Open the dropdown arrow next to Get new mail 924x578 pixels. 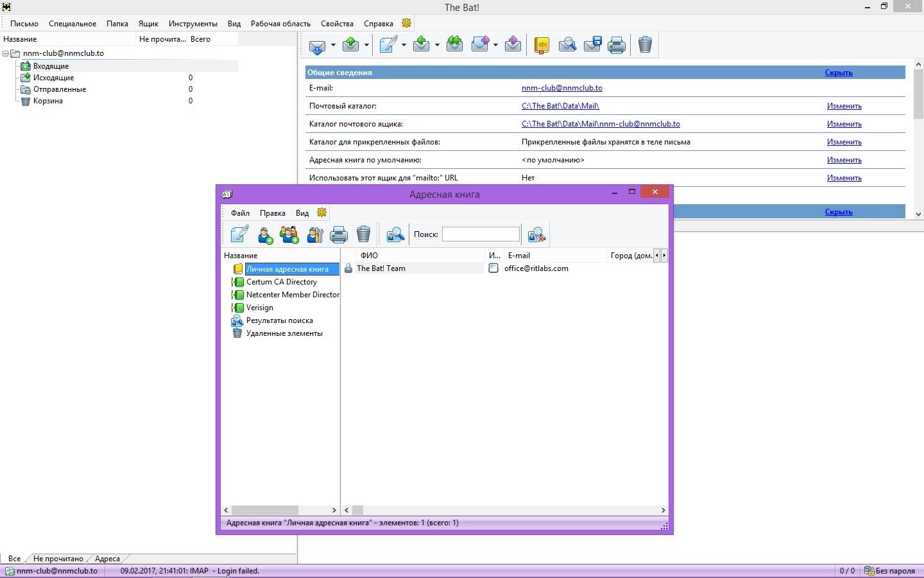pyautogui.click(x=333, y=45)
